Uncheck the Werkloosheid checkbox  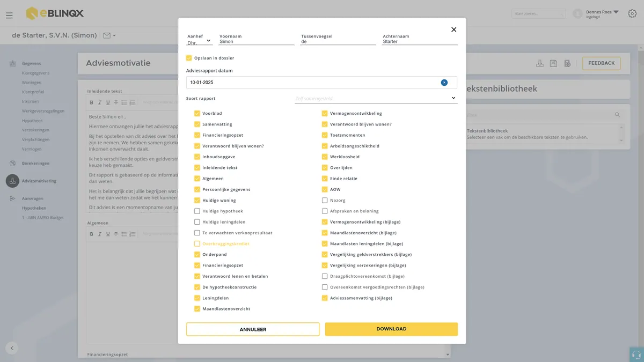click(x=325, y=157)
